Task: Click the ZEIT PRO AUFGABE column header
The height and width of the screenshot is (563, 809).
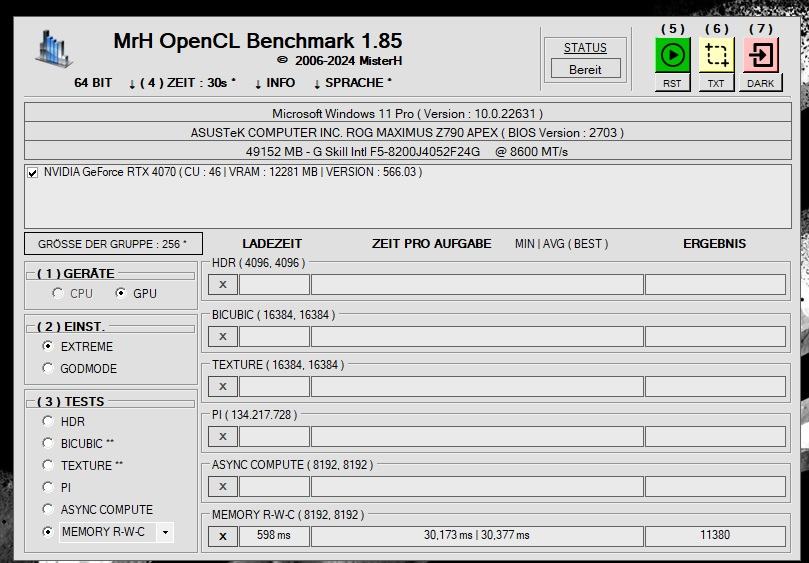Action: tap(431, 244)
